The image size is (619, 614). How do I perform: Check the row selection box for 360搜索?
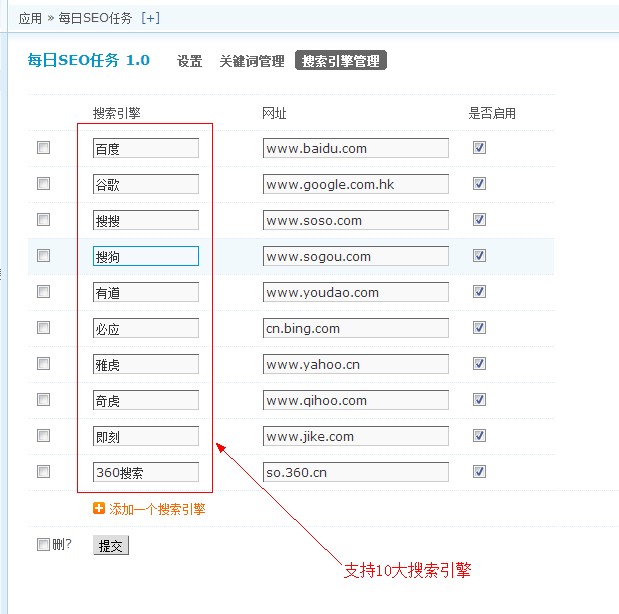(x=43, y=471)
